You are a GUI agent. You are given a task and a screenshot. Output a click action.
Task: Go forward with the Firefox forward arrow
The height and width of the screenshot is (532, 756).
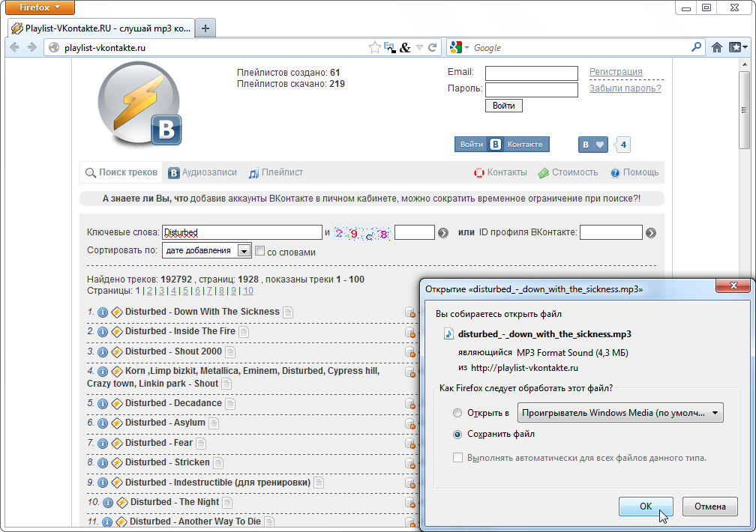(31, 47)
